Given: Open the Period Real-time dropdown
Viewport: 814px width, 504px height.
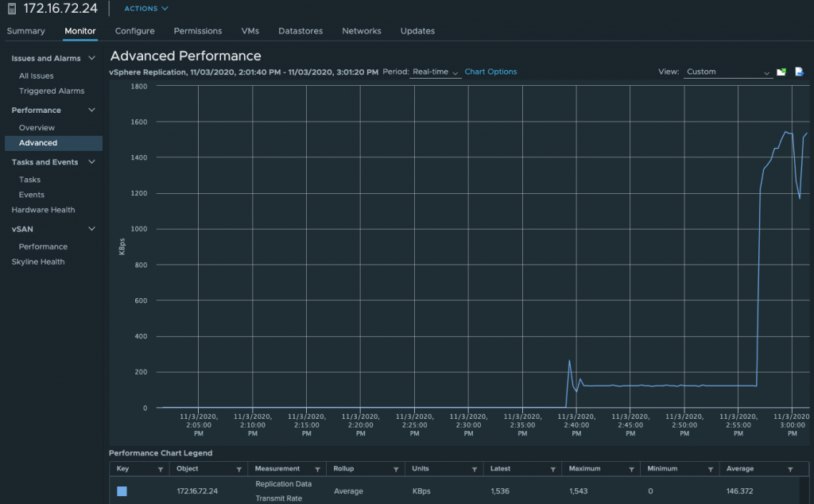Looking at the screenshot, I should click(x=435, y=72).
